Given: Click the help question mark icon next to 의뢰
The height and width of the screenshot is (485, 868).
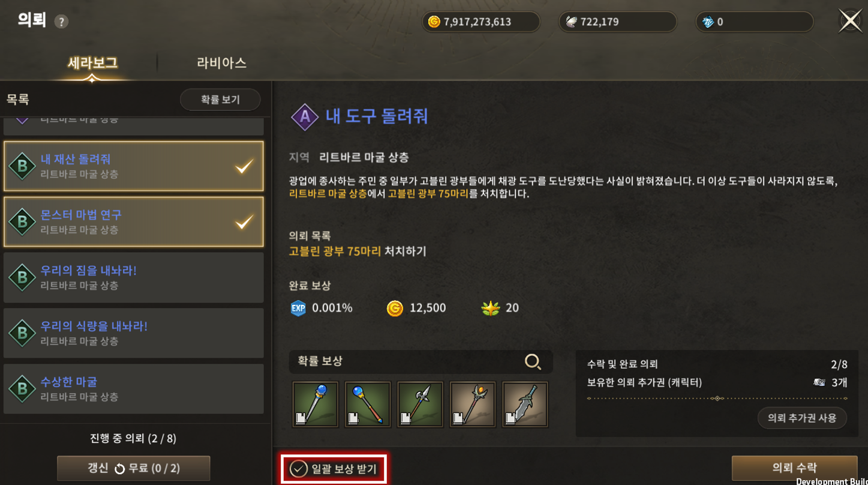Looking at the screenshot, I should (x=61, y=22).
